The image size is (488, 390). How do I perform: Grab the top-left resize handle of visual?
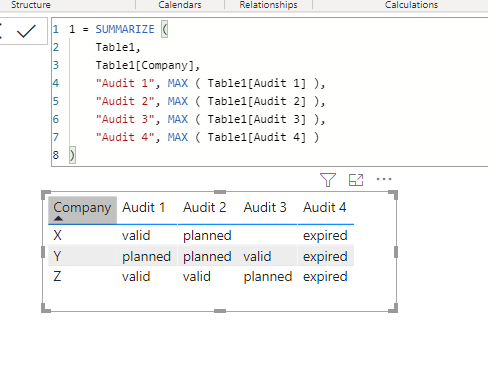(x=46, y=195)
